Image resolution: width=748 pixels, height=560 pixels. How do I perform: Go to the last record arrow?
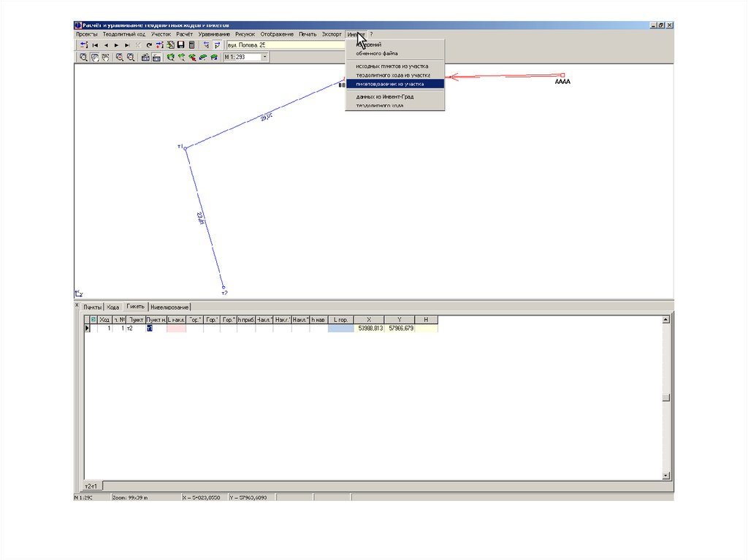coord(127,45)
